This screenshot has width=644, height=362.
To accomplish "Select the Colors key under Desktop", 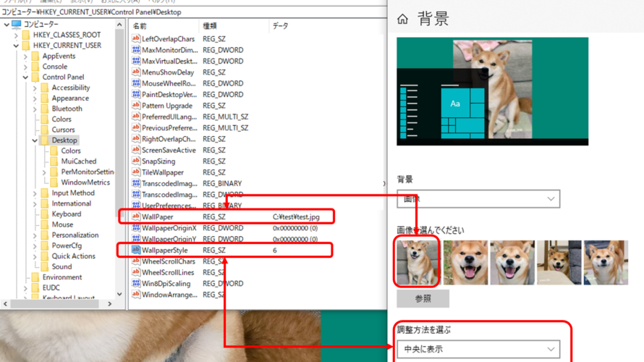I will click(x=71, y=151).
